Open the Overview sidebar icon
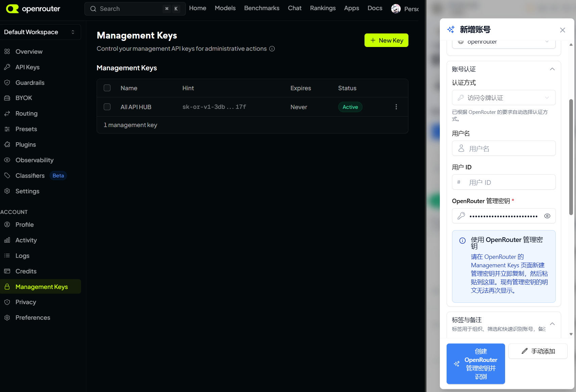This screenshot has height=392, width=576. [x=7, y=52]
